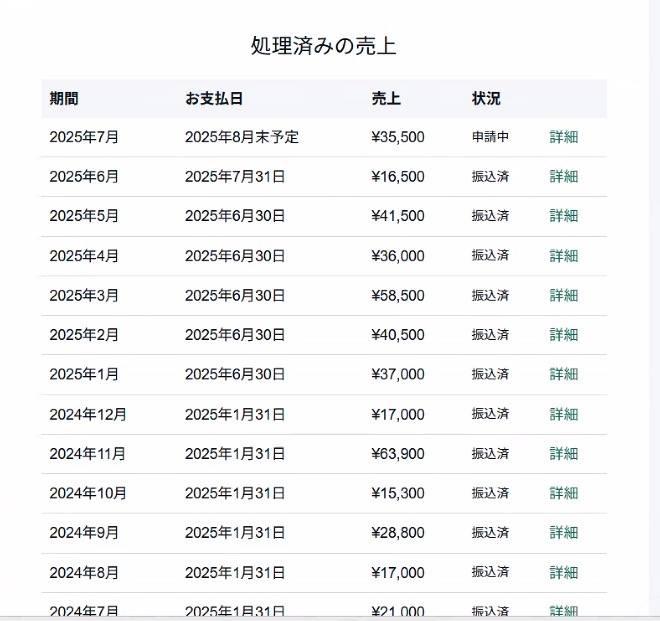
Task: Open 詳細 link for 2024年10月
Action: click(563, 493)
